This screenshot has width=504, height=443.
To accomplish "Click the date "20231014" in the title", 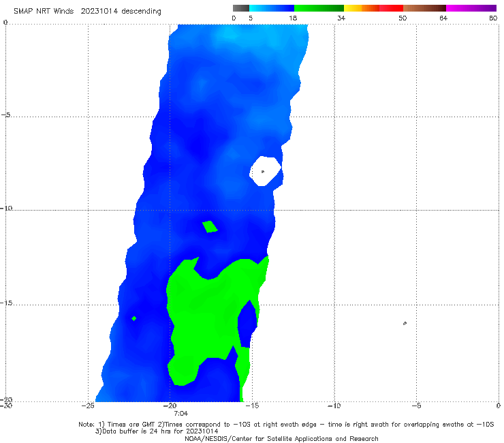I will click(99, 11).
